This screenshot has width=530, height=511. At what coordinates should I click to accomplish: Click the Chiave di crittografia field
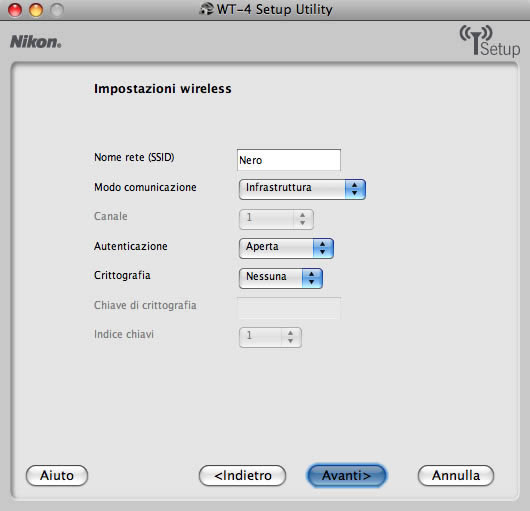point(289,308)
